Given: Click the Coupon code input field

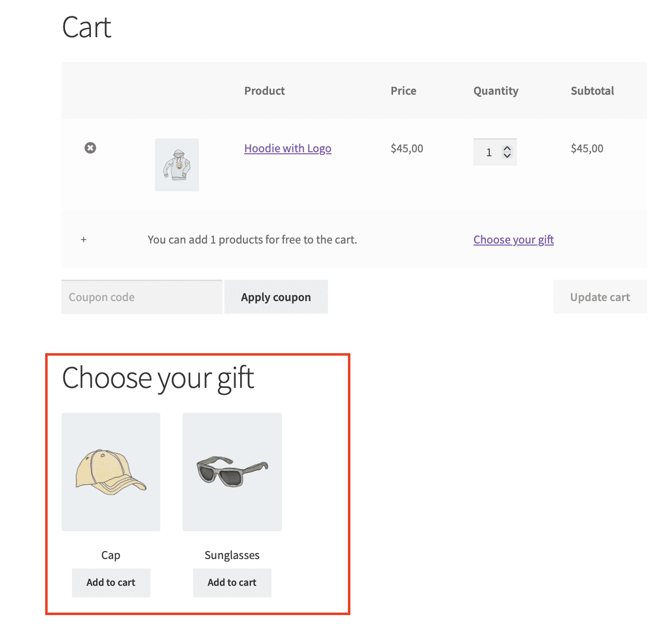Looking at the screenshot, I should [x=141, y=297].
